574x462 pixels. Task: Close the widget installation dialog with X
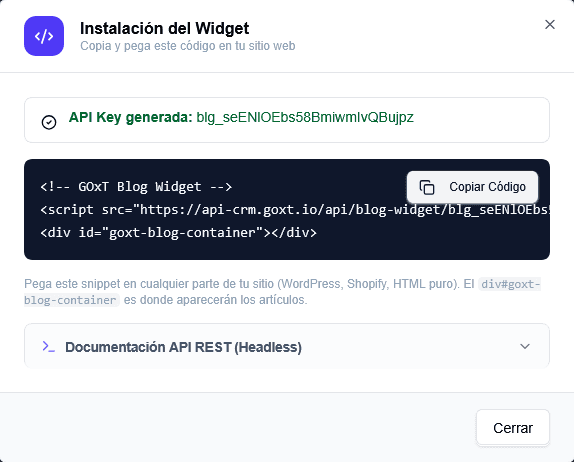(x=549, y=25)
